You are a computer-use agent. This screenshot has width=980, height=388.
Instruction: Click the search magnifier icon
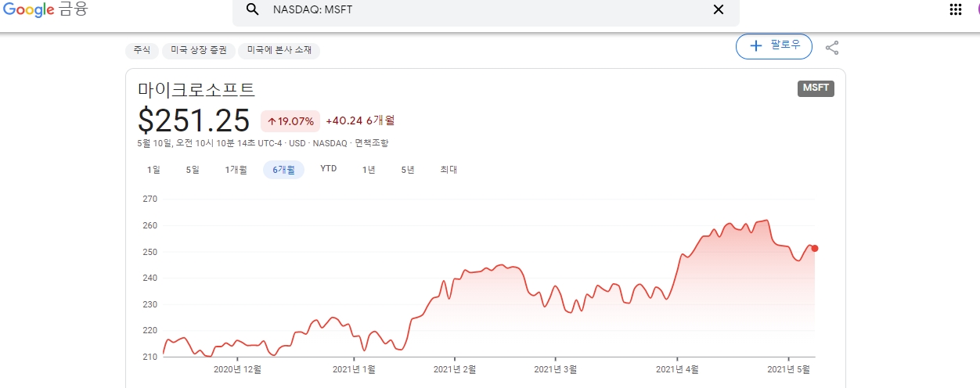click(252, 9)
